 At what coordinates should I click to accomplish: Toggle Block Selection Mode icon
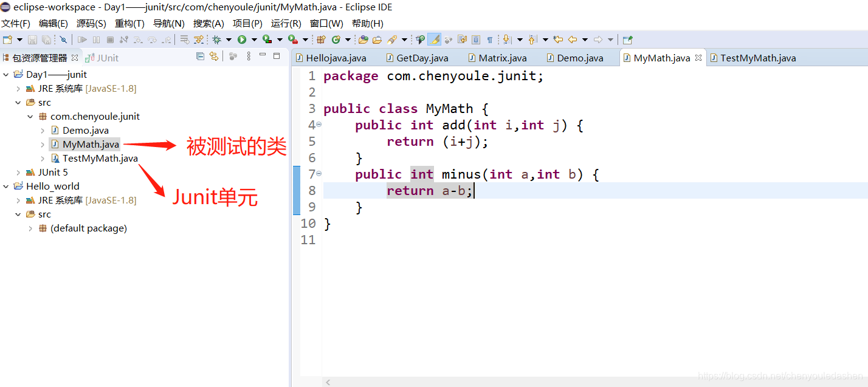(x=476, y=39)
